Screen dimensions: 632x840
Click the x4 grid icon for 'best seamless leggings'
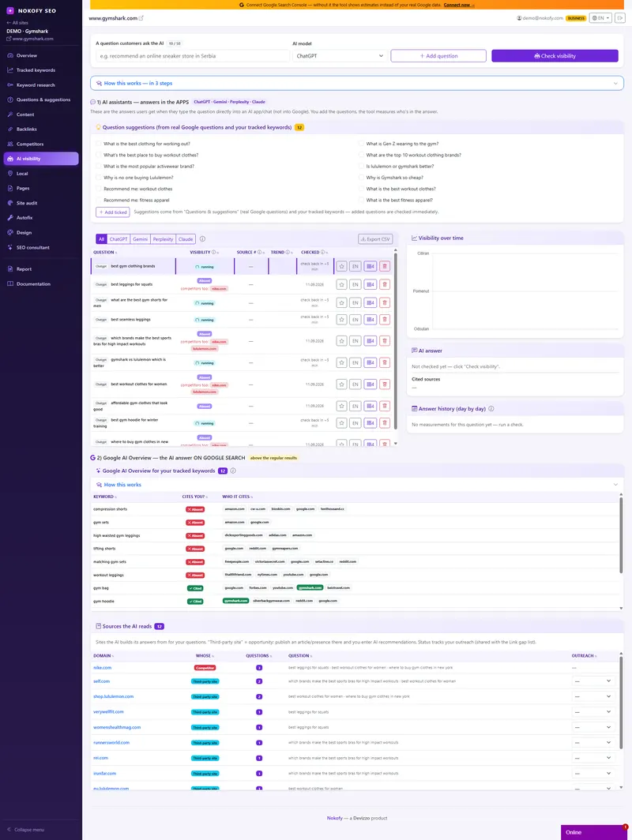coord(370,320)
